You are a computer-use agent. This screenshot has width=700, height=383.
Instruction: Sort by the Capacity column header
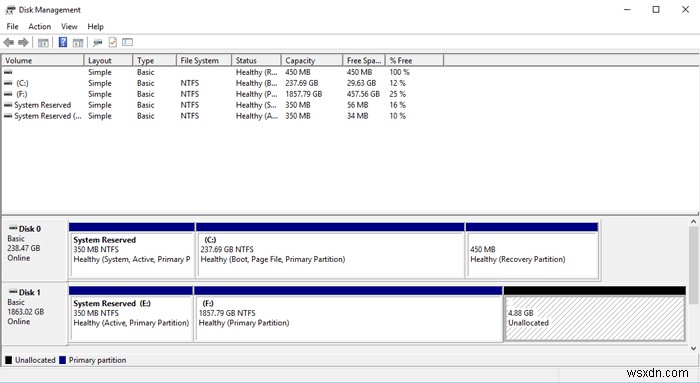click(312, 60)
